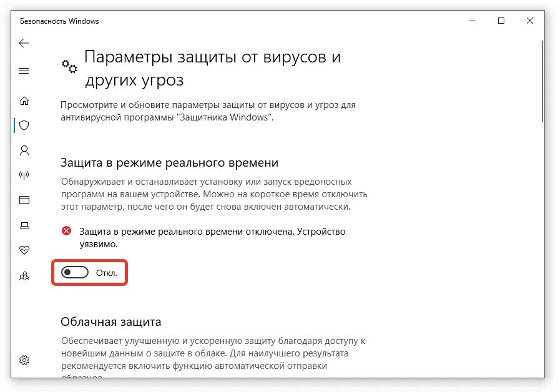558x392 pixels.
Task: Open Account protection person icon
Action: (x=24, y=150)
